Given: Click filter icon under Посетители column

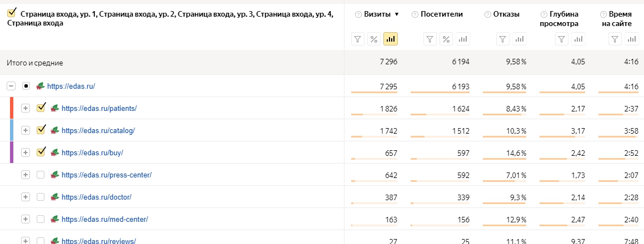Looking at the screenshot, I should (x=430, y=39).
